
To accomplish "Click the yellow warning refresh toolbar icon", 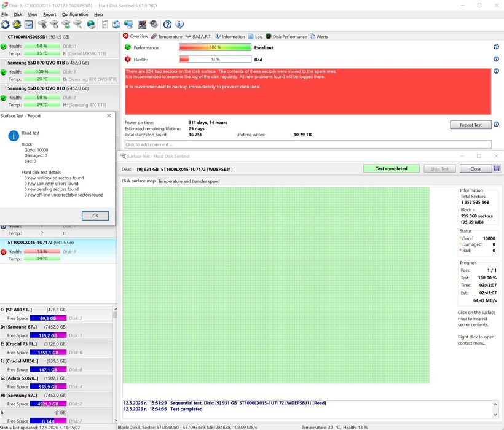I will [x=17, y=25].
